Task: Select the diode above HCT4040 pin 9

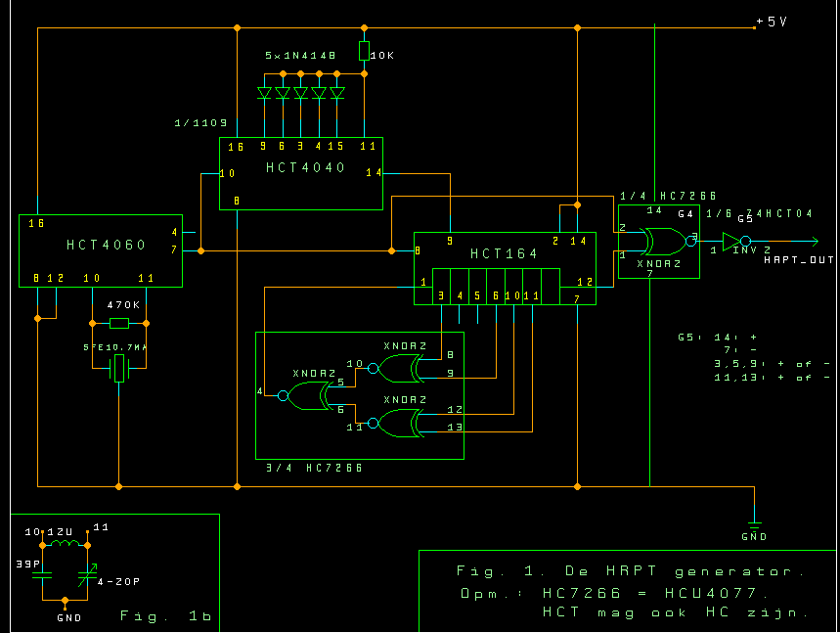Action: tap(264, 93)
